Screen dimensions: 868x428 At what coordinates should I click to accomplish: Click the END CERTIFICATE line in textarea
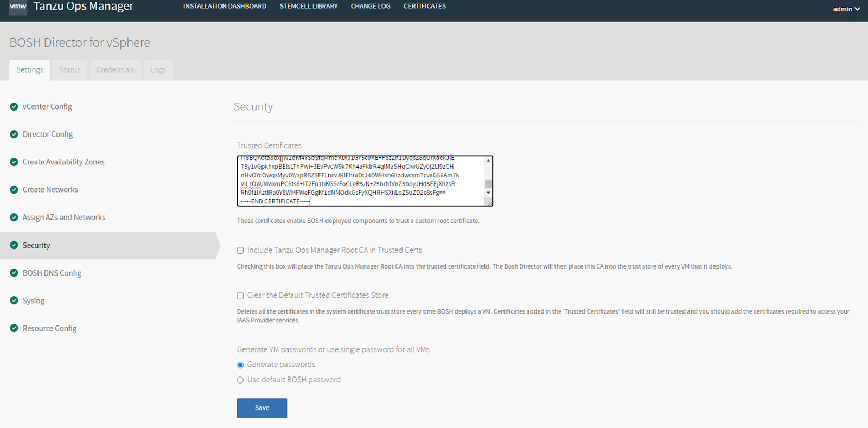(x=275, y=201)
